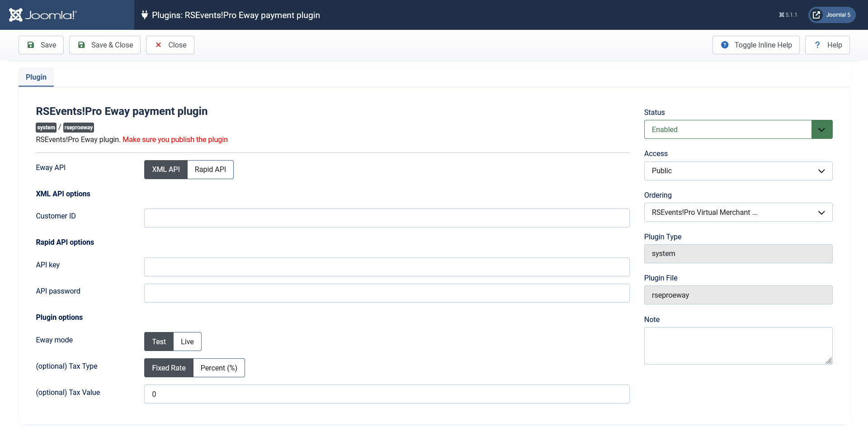This screenshot has width=868, height=432.
Task: Select Rapid API for Eway API
Action: tap(210, 170)
